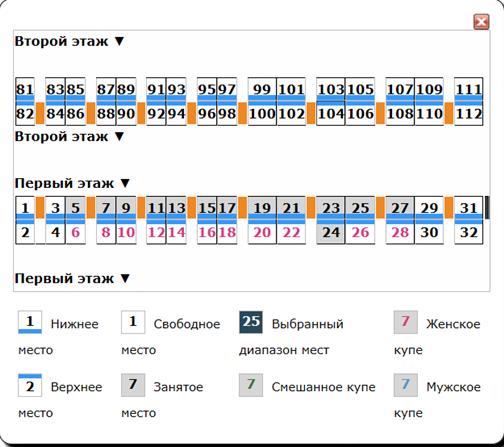Choose seat 110
Image resolution: width=504 pixels, height=447 pixels.
[x=429, y=114]
